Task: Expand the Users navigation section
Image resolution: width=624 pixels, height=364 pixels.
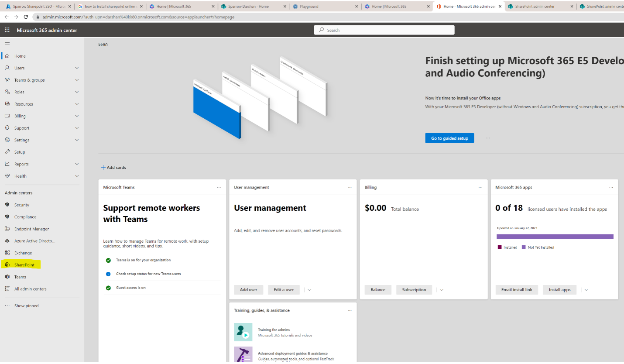Action: tap(77, 68)
